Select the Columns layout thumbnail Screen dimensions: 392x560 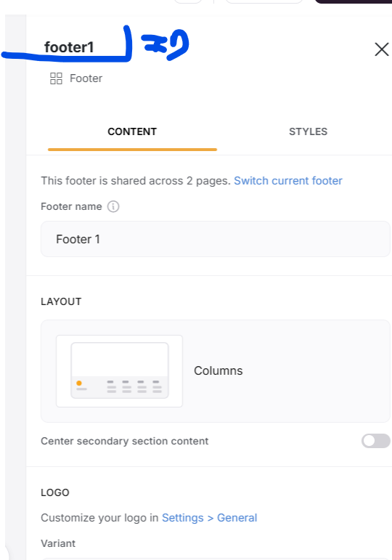pos(119,371)
